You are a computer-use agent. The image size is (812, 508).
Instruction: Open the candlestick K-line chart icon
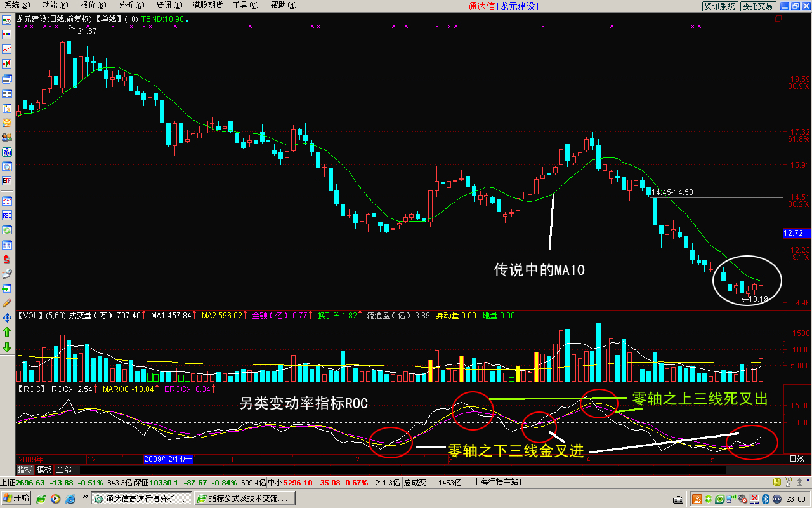pyautogui.click(x=7, y=63)
